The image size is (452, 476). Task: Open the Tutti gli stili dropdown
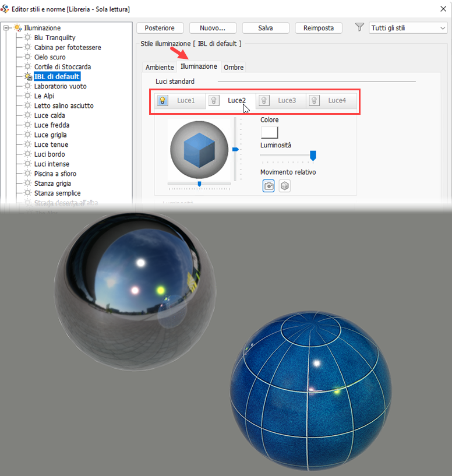[x=408, y=28]
